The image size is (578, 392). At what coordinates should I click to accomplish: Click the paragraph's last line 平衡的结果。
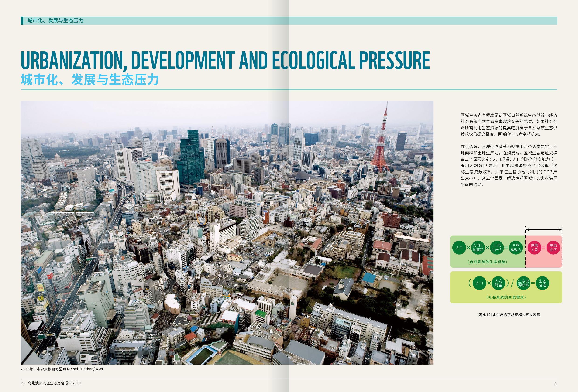coord(472,184)
